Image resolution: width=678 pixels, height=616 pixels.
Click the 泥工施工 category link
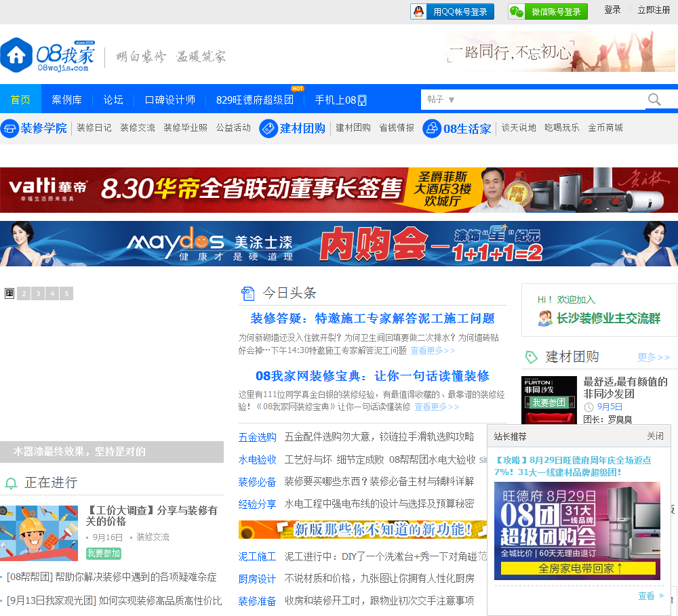coord(257,557)
